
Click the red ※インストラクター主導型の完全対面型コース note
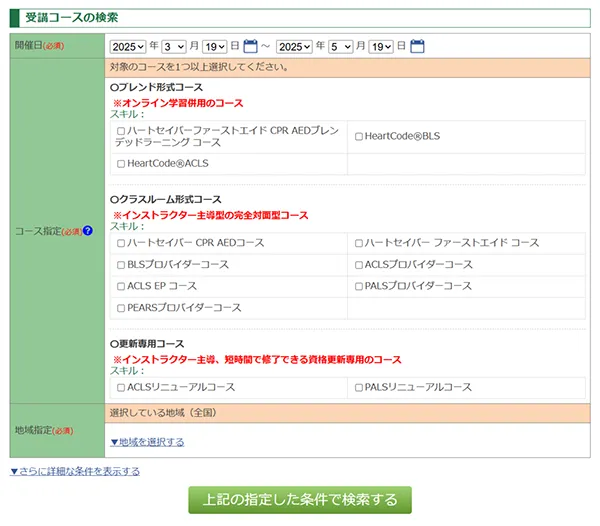pyautogui.click(x=210, y=215)
